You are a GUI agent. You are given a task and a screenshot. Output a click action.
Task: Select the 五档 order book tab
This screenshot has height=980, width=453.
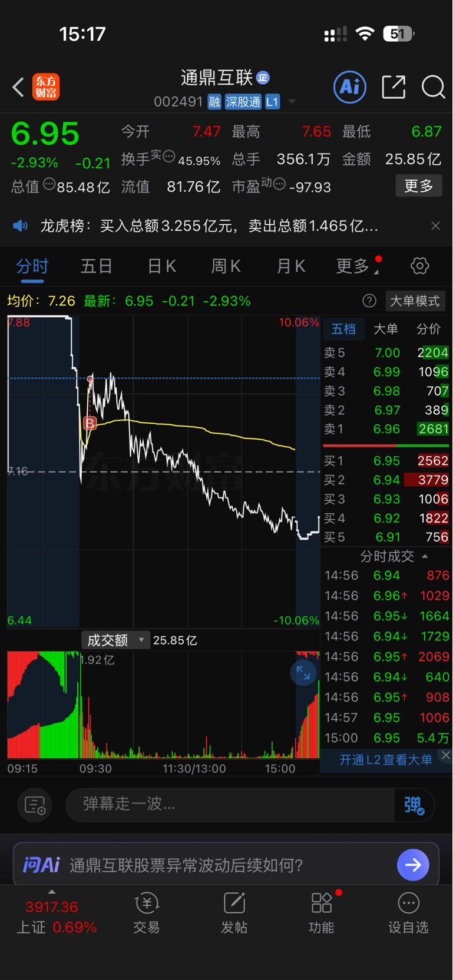pyautogui.click(x=343, y=329)
